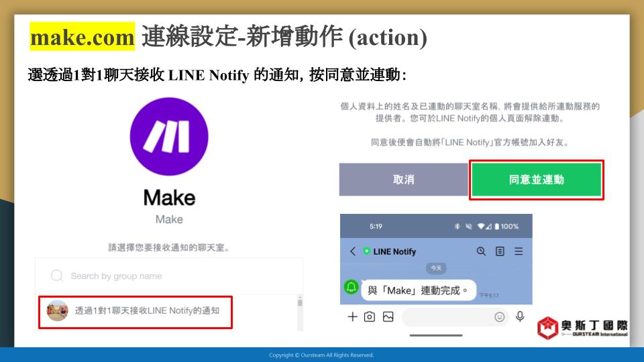Click the bold Make app name text
644x362 pixels.
(169, 198)
